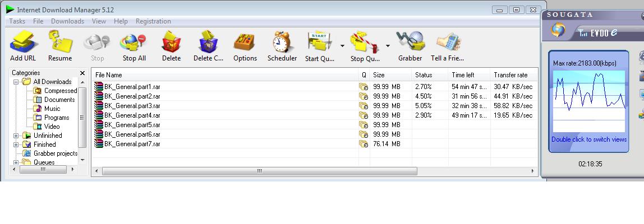Image resolution: width=644 pixels, height=224 pixels.
Task: Sort by the Size column header
Action: (390, 75)
